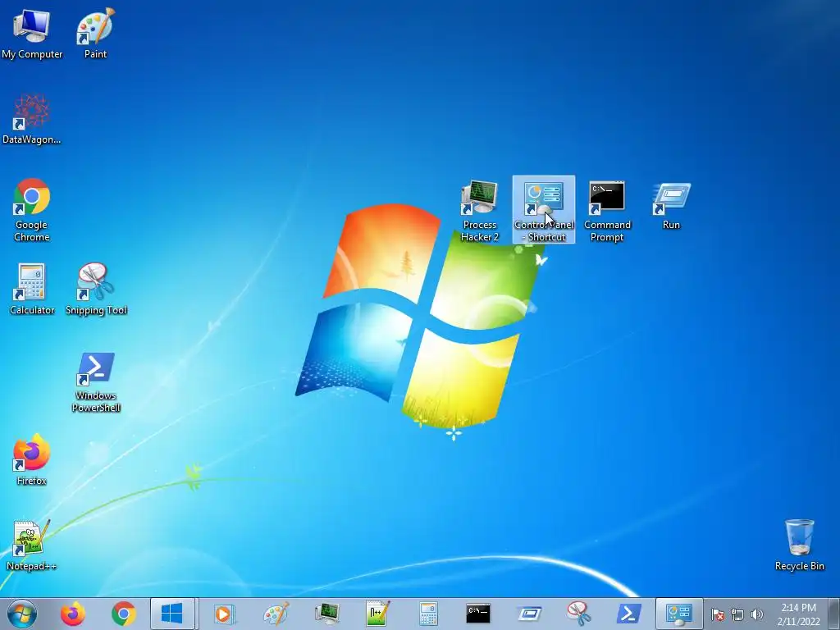Select the Command Prompt desktop shortcut
This screenshot has height=630, width=840.
[x=607, y=211]
